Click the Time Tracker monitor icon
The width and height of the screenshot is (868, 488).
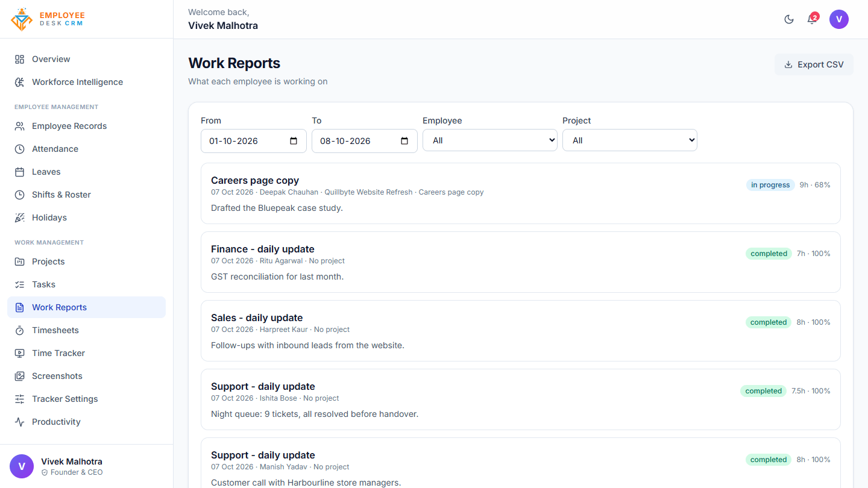(20, 353)
